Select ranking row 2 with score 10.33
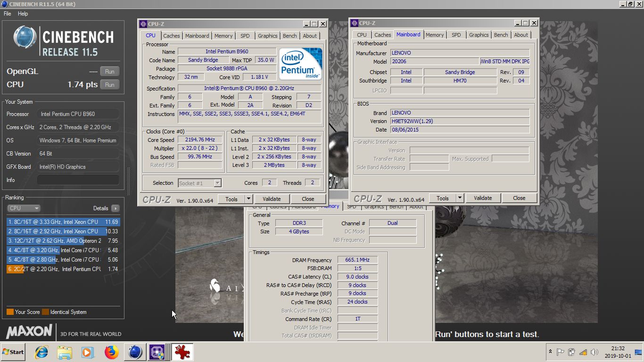Screen dimensions: 644x362 pyautogui.click(x=63, y=231)
